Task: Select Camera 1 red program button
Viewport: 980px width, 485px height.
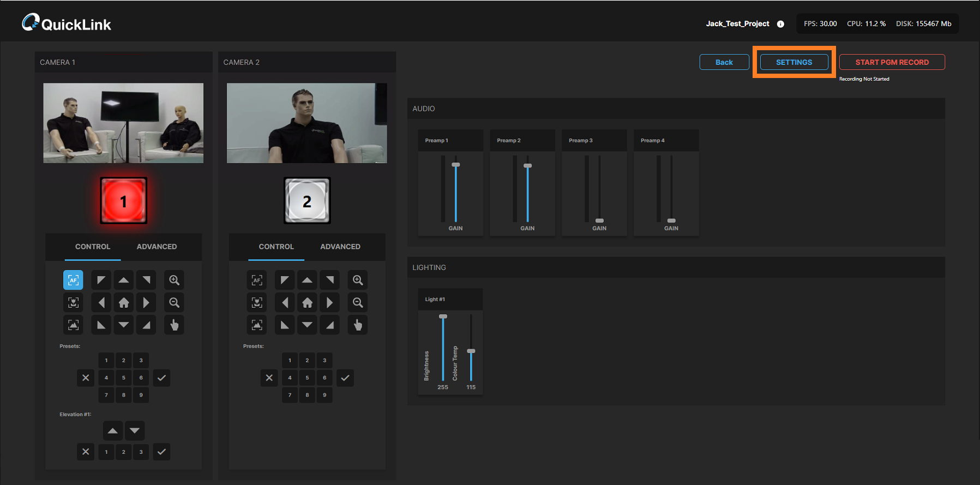Action: (x=123, y=201)
